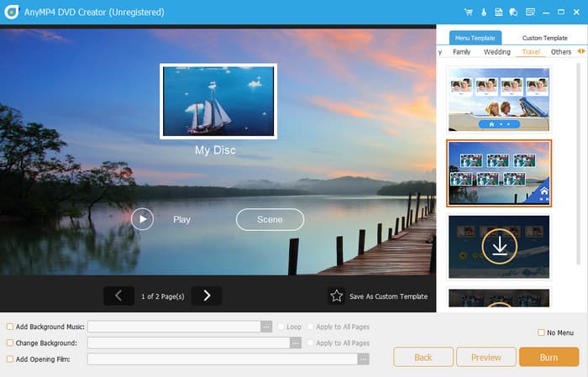Click the shopping cart purchase icon
The height and width of the screenshot is (377, 588).
coord(468,13)
